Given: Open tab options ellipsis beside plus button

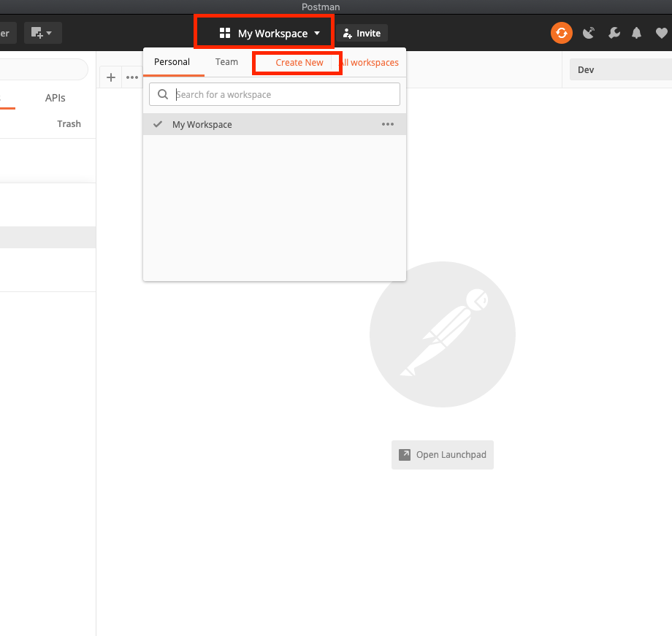Looking at the screenshot, I should [x=132, y=77].
